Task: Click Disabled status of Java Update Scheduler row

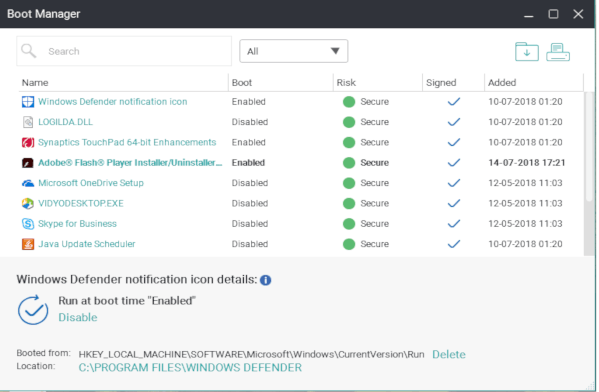Action: pos(250,244)
